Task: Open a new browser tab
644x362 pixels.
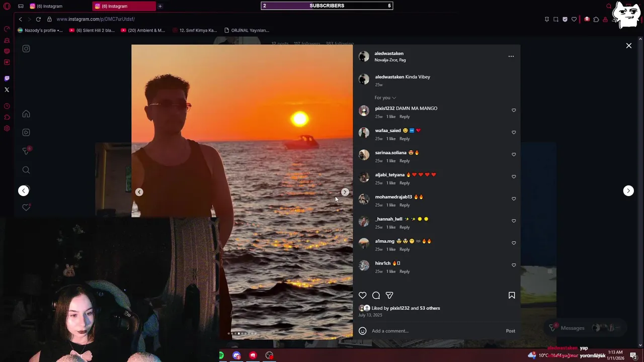Action: pos(160,6)
